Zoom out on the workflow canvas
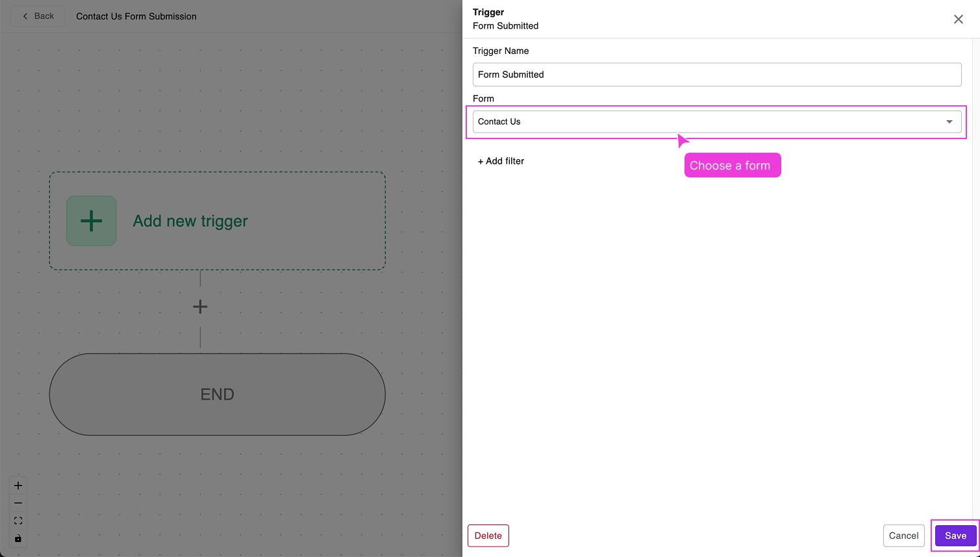 [18, 502]
